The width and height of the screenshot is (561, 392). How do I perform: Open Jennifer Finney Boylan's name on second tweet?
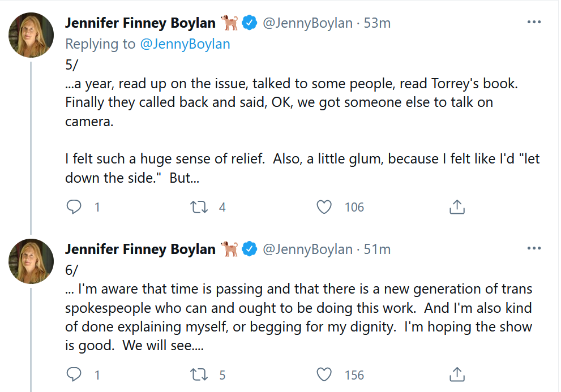tap(140, 249)
